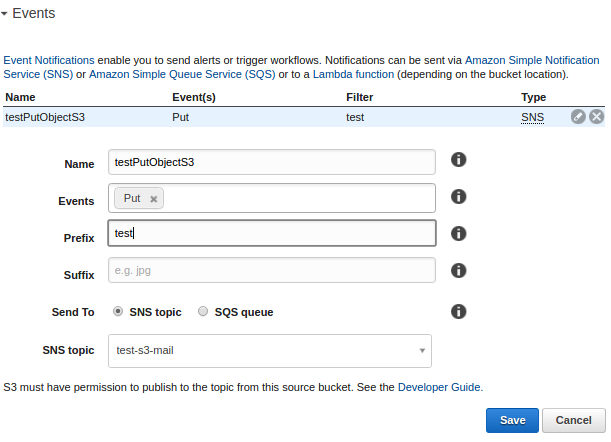Click the Filter column header
This screenshot has width=611, height=442.
(x=359, y=97)
